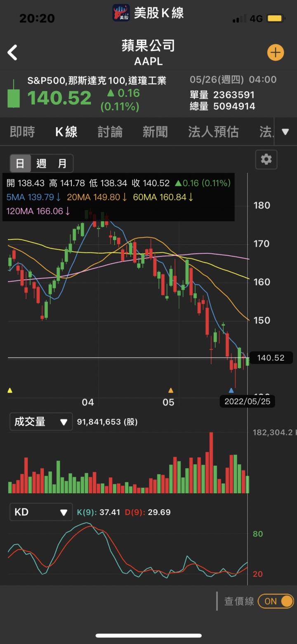Toggle the 查價線 ON switch
The image size is (297, 644).
276,601
